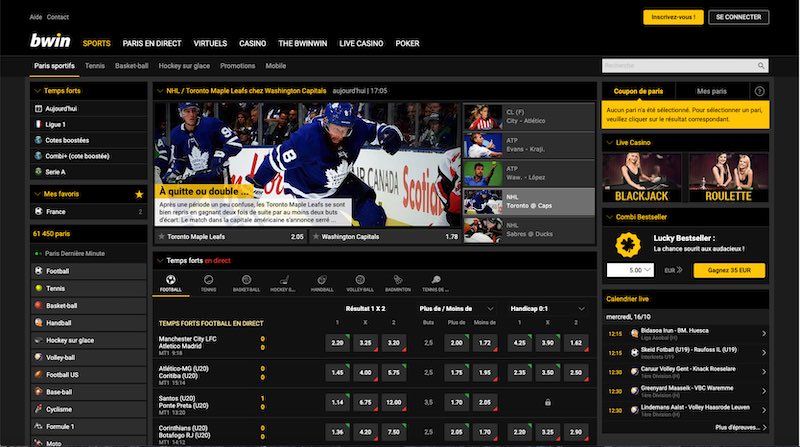The height and width of the screenshot is (447, 800).
Task: Open Caruur Volley Gent - Knack Roeselare event
Action: click(685, 372)
